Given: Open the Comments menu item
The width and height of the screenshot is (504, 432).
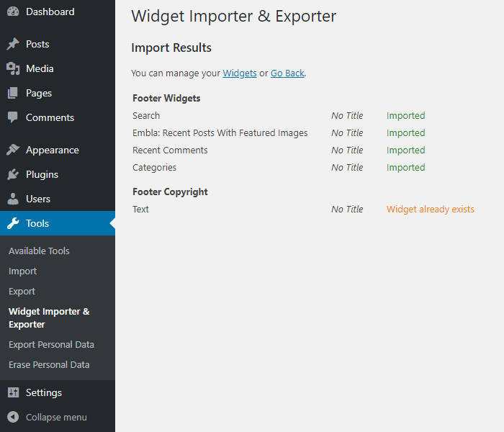Looking at the screenshot, I should (x=50, y=117).
